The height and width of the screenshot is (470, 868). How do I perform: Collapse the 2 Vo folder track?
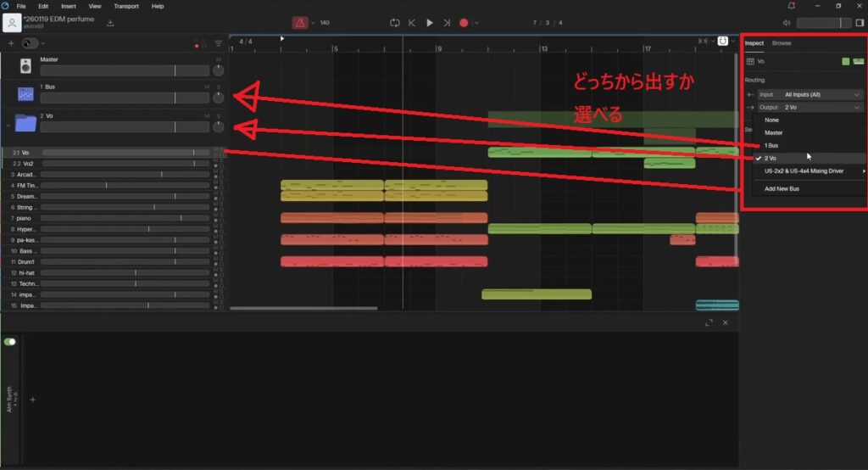(x=8, y=125)
